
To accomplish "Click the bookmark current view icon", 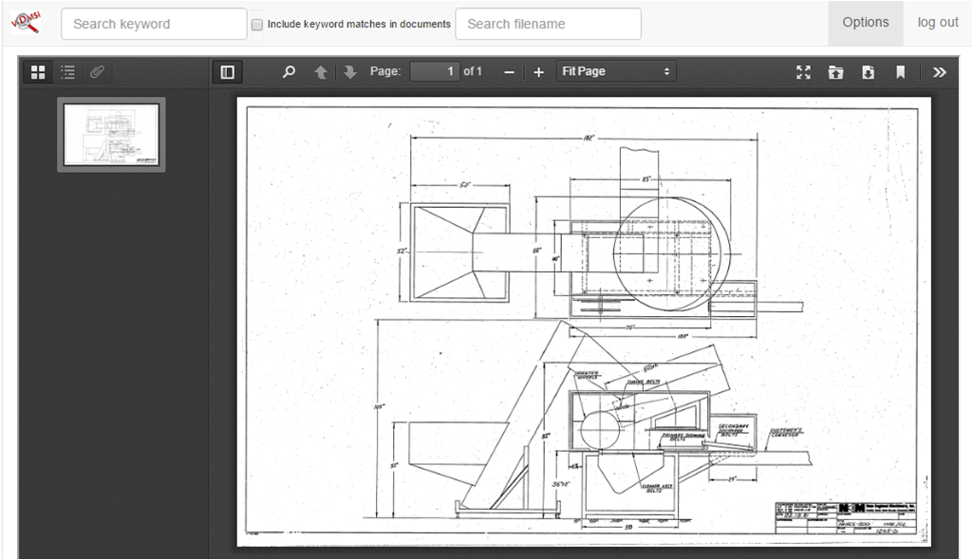I will [x=900, y=72].
